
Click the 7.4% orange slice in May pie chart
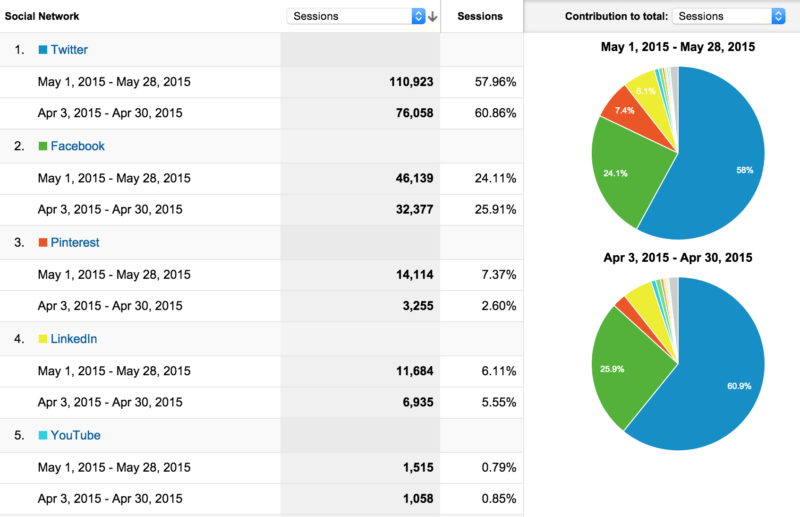pos(630,113)
